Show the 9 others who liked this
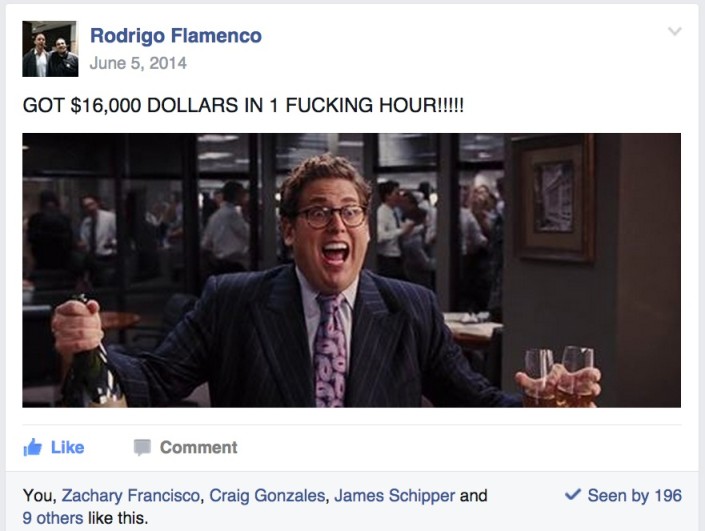This screenshot has height=531, width=705. [53, 518]
